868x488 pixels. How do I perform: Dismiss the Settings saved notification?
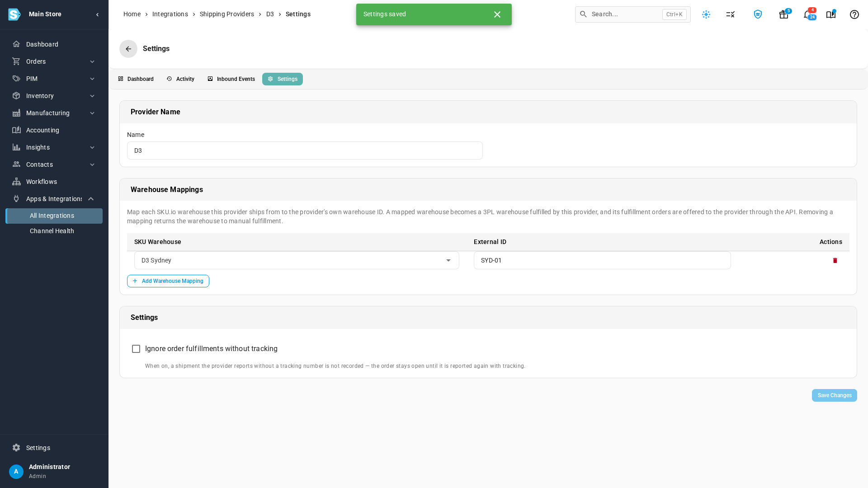[497, 14]
